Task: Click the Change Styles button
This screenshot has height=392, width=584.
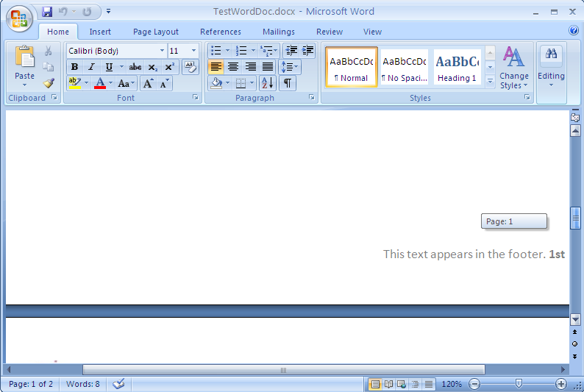Action: coord(513,68)
